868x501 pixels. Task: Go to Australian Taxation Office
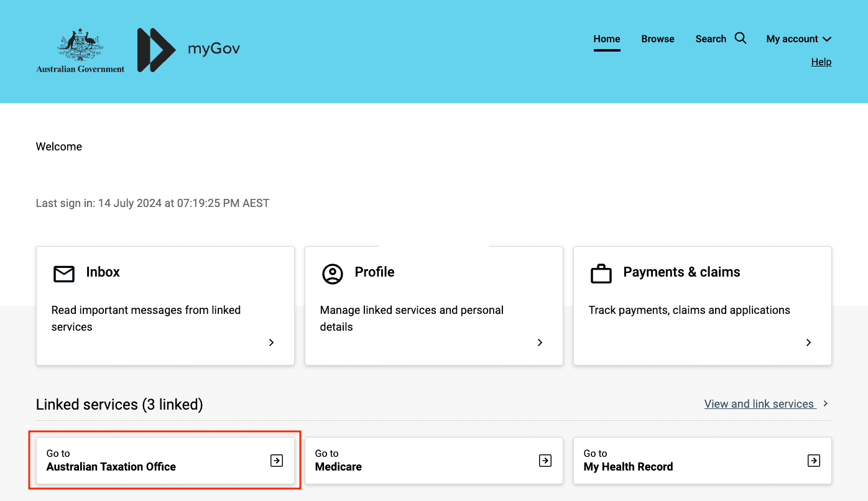coord(165,461)
